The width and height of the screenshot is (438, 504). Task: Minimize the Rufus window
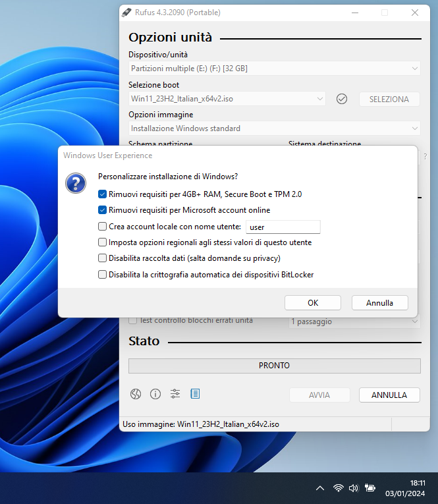coord(355,13)
